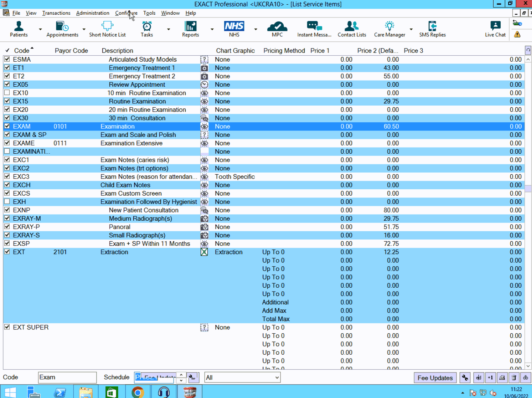
Task: Uncheck the EXH checkbox
Action: point(7,201)
